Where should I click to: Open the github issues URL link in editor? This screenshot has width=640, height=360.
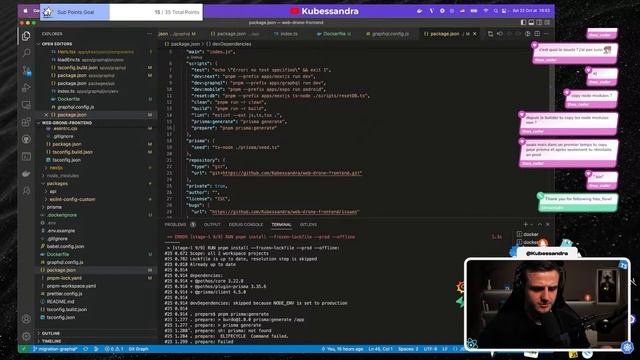pos(284,212)
